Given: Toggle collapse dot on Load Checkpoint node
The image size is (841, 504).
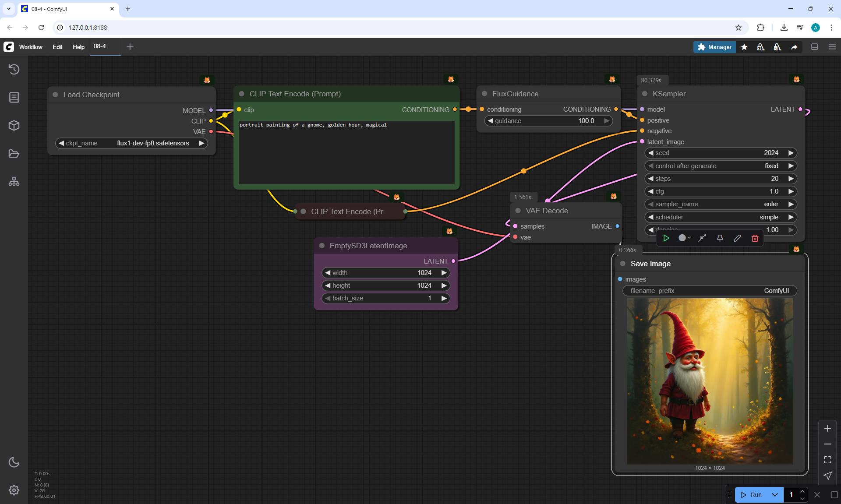Looking at the screenshot, I should point(56,95).
